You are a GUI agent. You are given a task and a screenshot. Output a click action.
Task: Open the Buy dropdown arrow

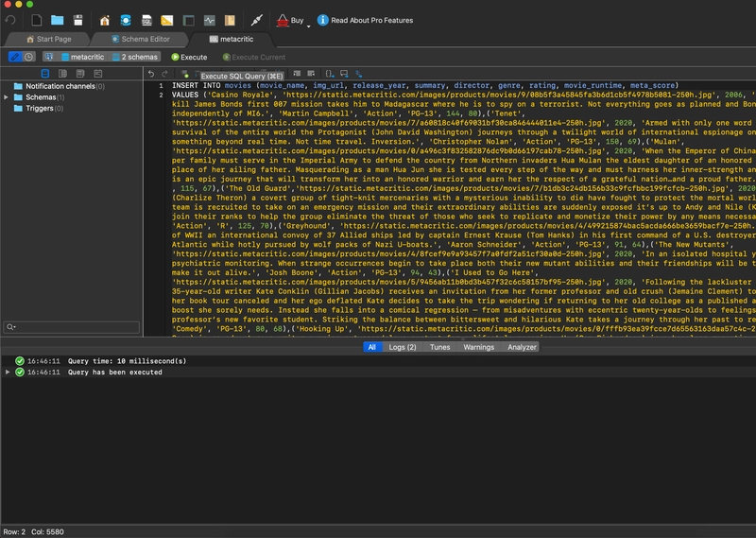pos(309,26)
